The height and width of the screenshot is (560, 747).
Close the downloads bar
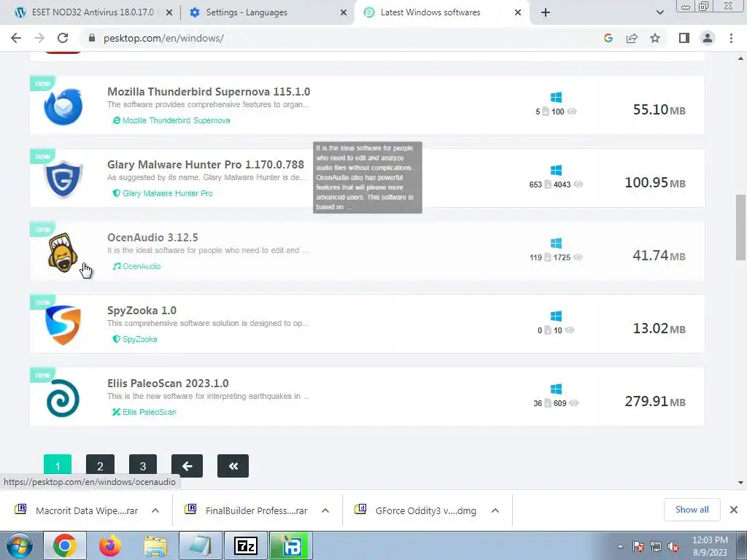click(x=734, y=510)
